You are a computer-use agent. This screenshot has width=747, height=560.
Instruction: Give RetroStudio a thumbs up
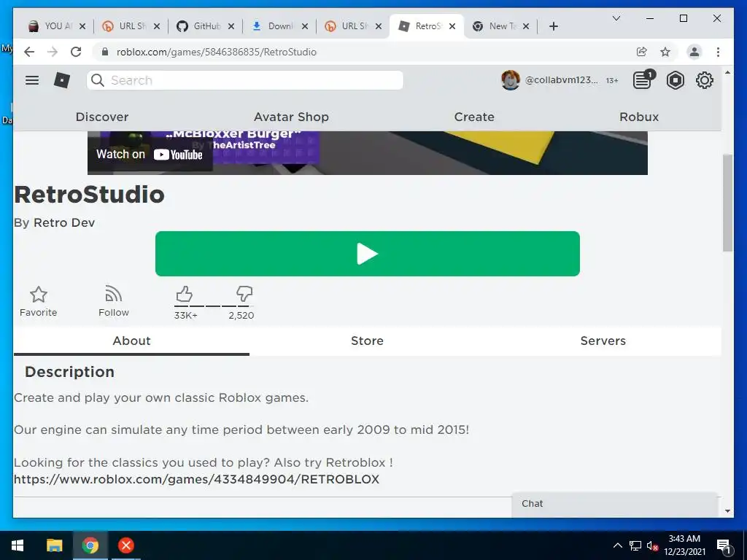coord(185,294)
